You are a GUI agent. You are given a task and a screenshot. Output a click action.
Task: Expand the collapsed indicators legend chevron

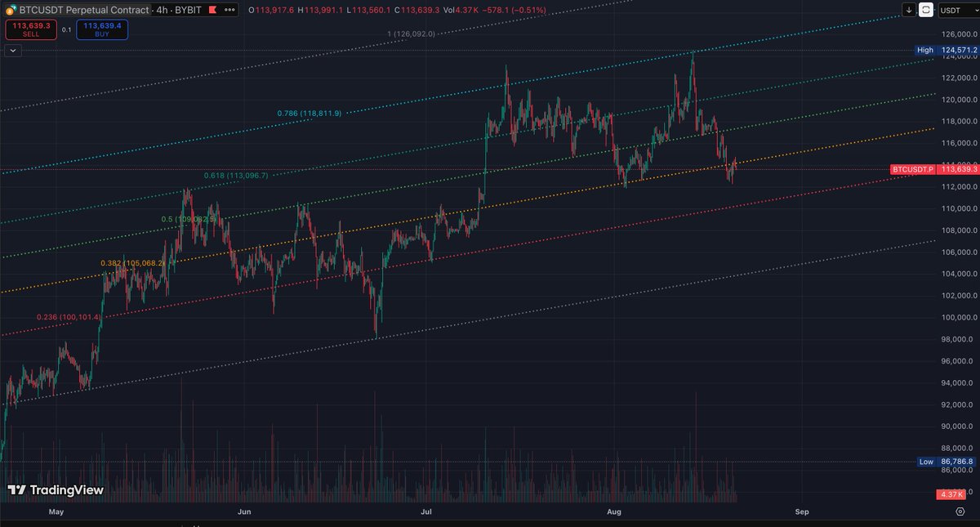point(12,50)
